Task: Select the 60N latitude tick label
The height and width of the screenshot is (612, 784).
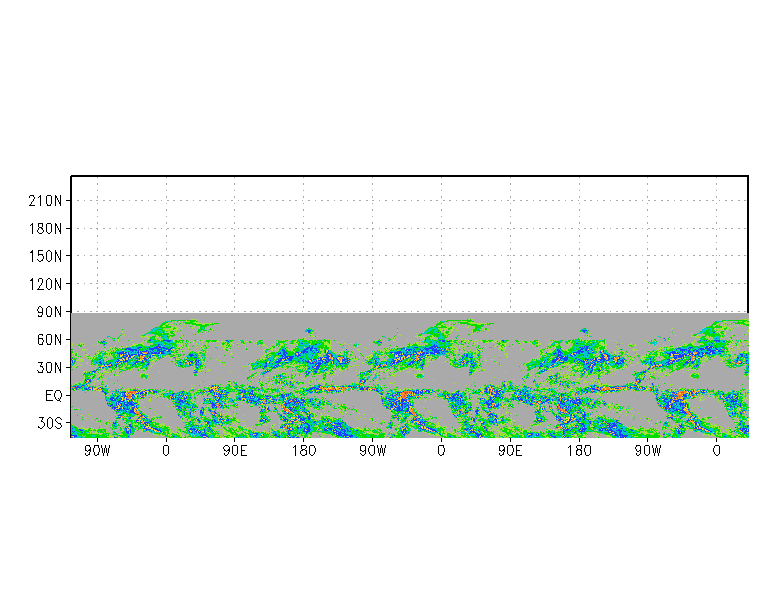Action: click(x=49, y=340)
